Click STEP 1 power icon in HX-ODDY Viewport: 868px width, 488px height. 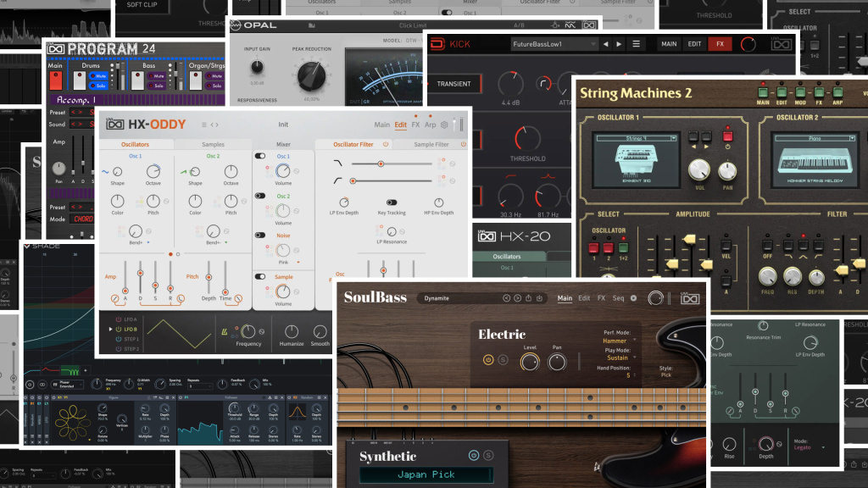click(x=119, y=339)
